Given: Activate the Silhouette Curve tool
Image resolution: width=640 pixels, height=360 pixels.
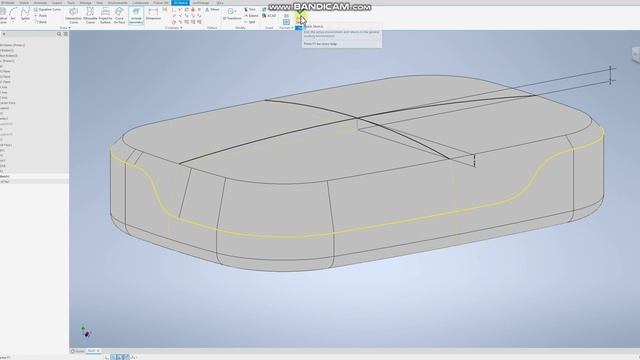Looking at the screenshot, I should pos(90,16).
